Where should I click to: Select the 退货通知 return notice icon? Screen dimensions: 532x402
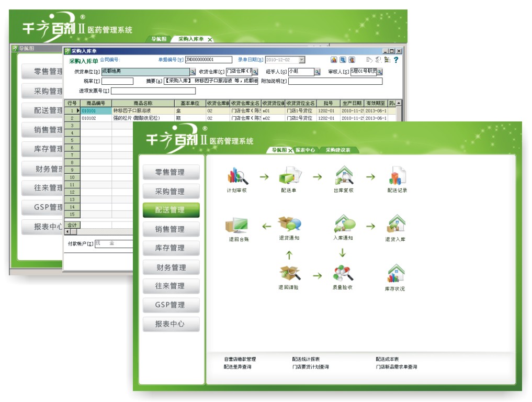tap(289, 224)
